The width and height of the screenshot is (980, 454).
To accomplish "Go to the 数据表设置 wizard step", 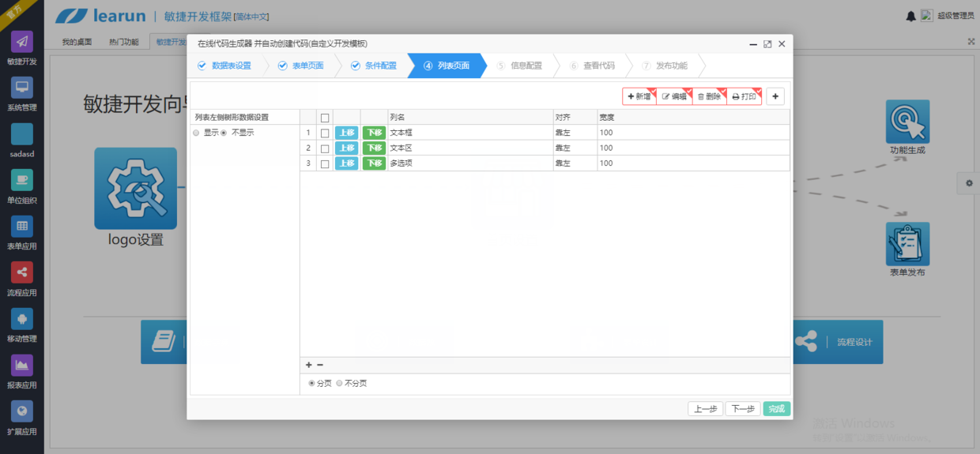I will point(224,66).
